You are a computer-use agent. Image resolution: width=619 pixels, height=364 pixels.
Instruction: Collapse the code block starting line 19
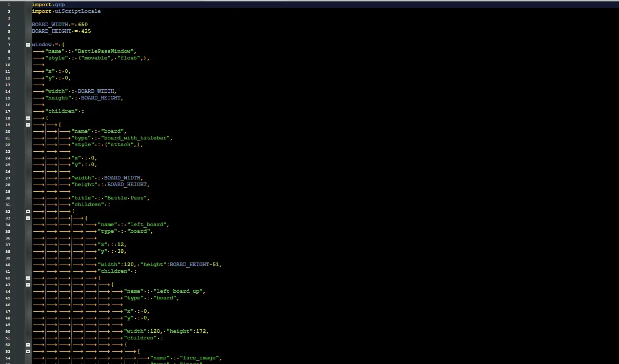click(28, 125)
